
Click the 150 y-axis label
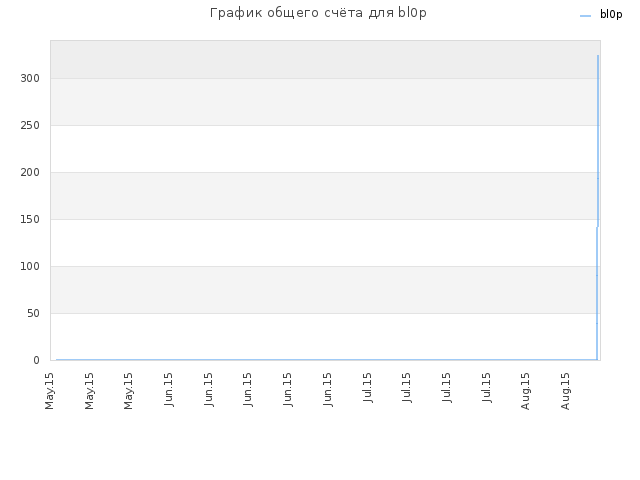(30, 219)
